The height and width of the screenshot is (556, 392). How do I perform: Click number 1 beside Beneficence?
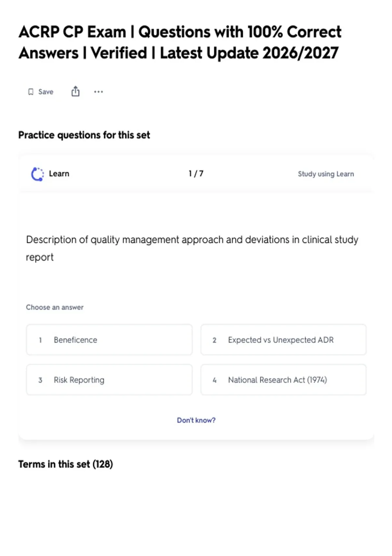[40, 340]
